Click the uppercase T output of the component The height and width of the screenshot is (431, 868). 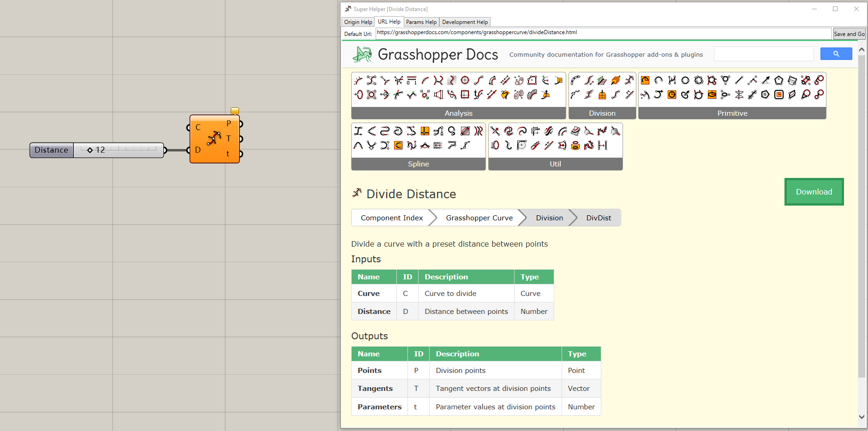click(228, 138)
